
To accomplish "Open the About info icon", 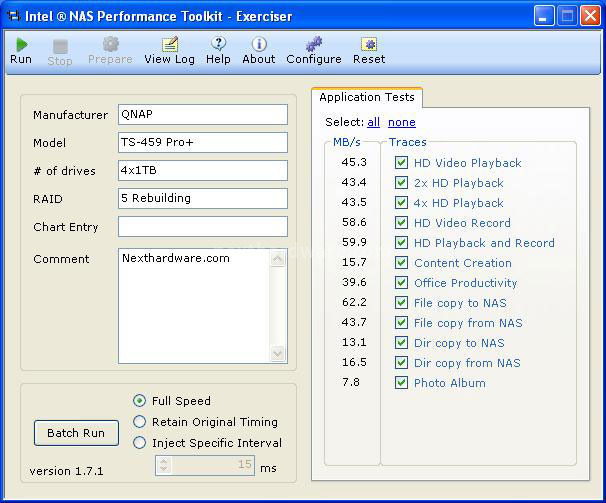I will [259, 44].
